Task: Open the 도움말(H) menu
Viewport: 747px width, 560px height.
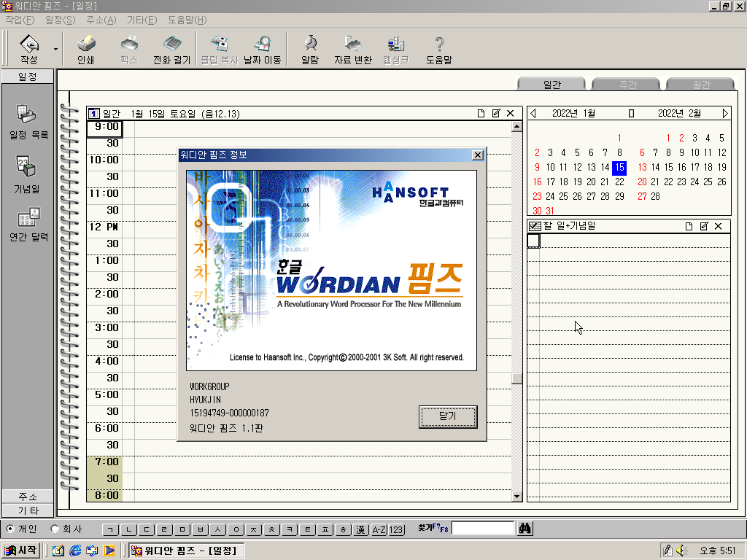Action: click(187, 20)
